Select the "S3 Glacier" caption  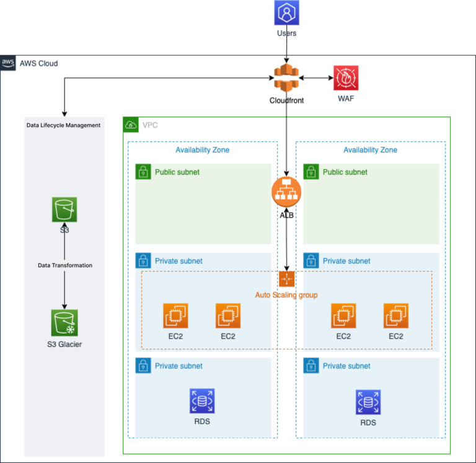pyautogui.click(x=64, y=344)
